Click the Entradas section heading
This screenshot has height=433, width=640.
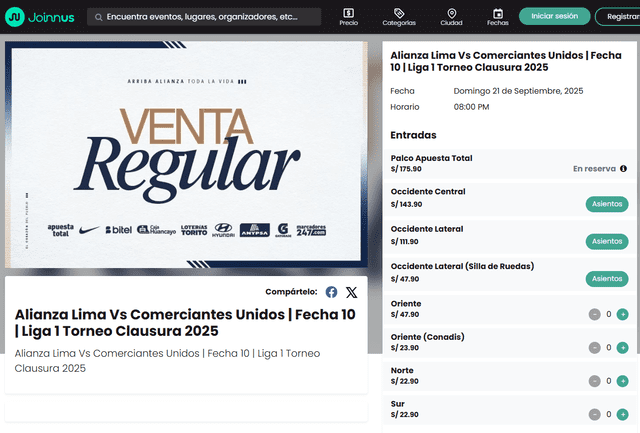pos(413,135)
